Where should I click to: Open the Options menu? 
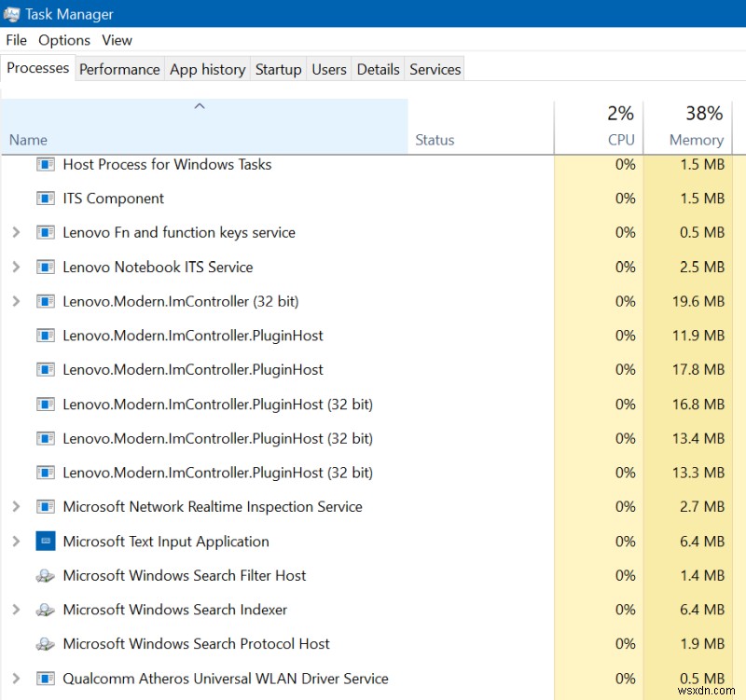click(64, 40)
